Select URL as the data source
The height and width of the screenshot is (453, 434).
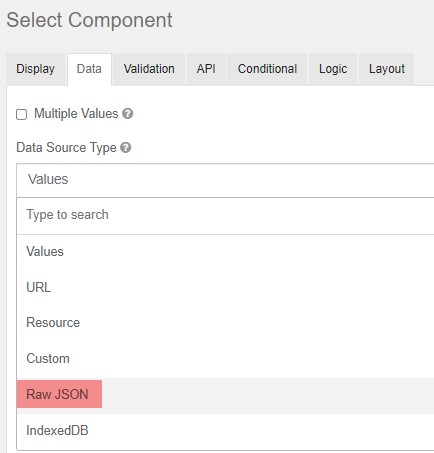point(225,287)
